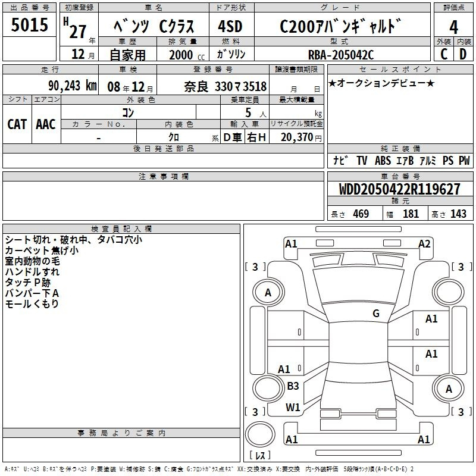
Task: Click the ABS equipment label
Action: 383,161
